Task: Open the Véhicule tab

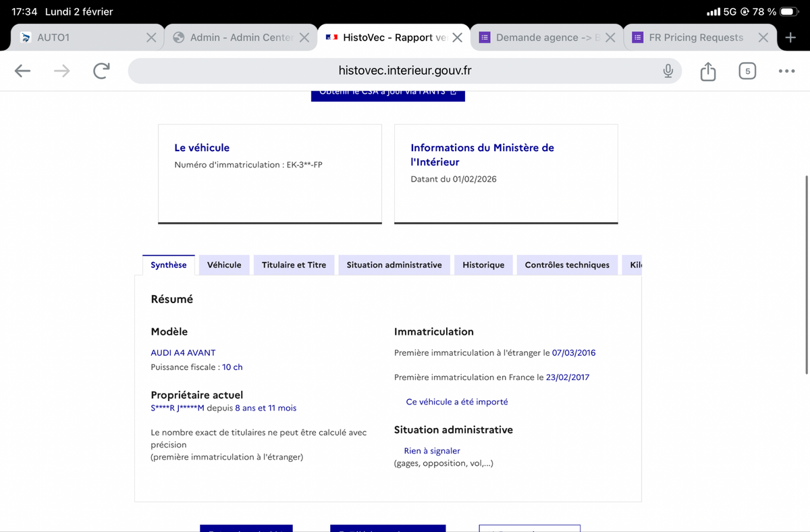Action: [x=224, y=265]
